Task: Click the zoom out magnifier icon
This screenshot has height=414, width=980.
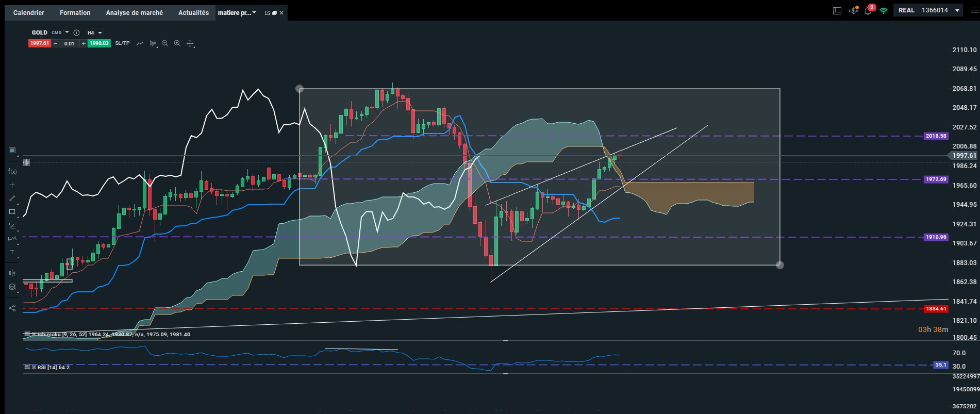Action: (x=165, y=43)
